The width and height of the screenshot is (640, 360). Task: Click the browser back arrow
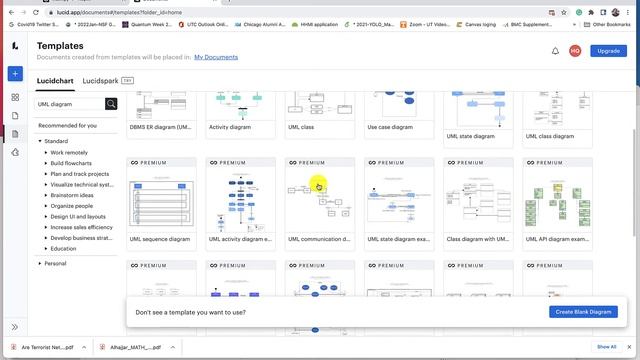tap(11, 12)
